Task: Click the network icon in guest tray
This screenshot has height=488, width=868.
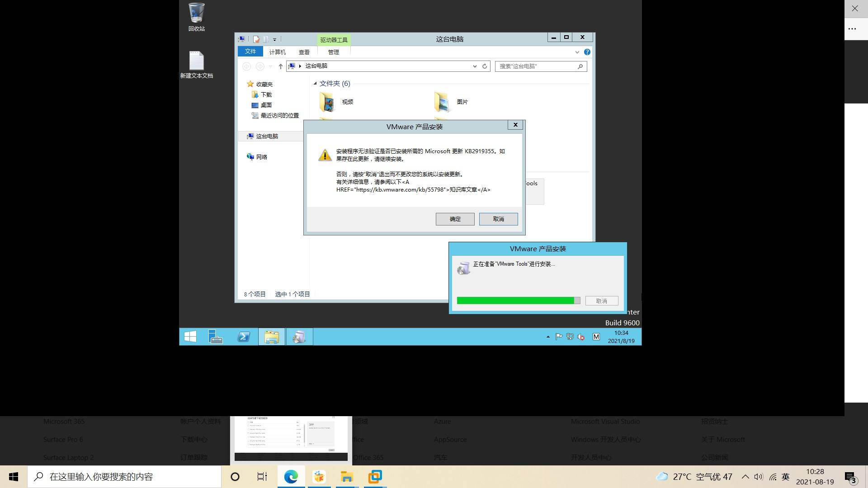Action: [570, 337]
